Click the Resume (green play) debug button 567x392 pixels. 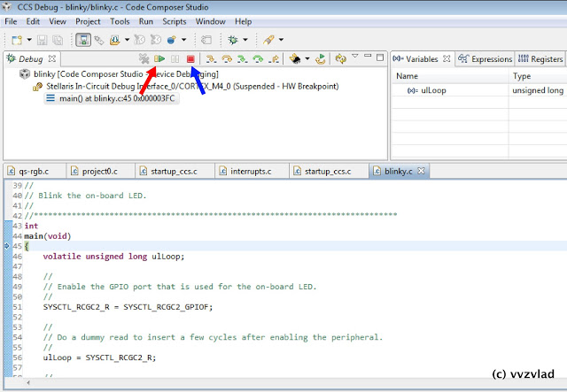[x=159, y=58]
